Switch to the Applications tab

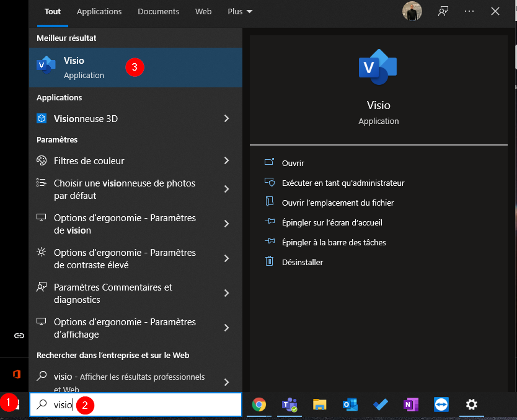click(99, 12)
